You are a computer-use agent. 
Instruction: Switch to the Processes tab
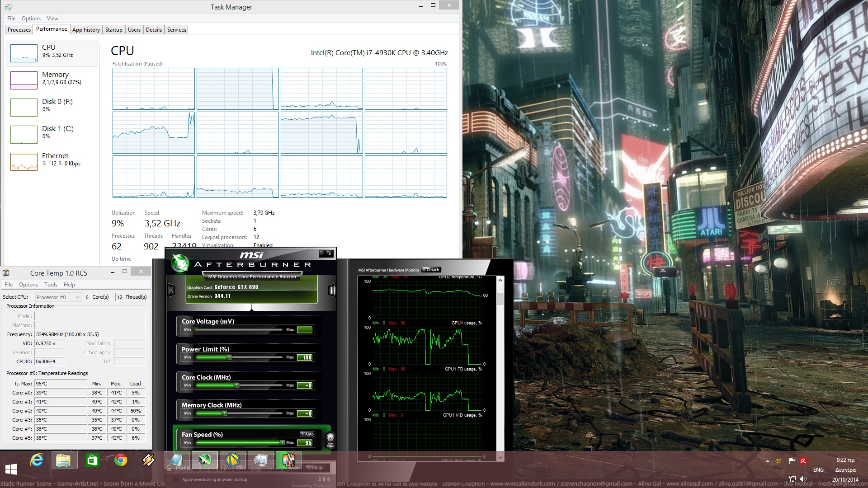[x=19, y=30]
